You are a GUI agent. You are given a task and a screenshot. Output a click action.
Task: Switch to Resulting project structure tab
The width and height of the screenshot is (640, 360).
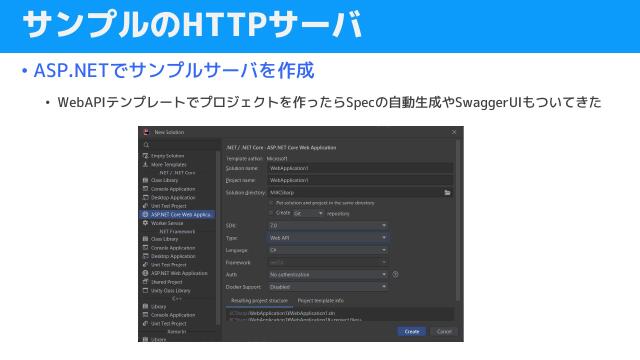(259, 301)
